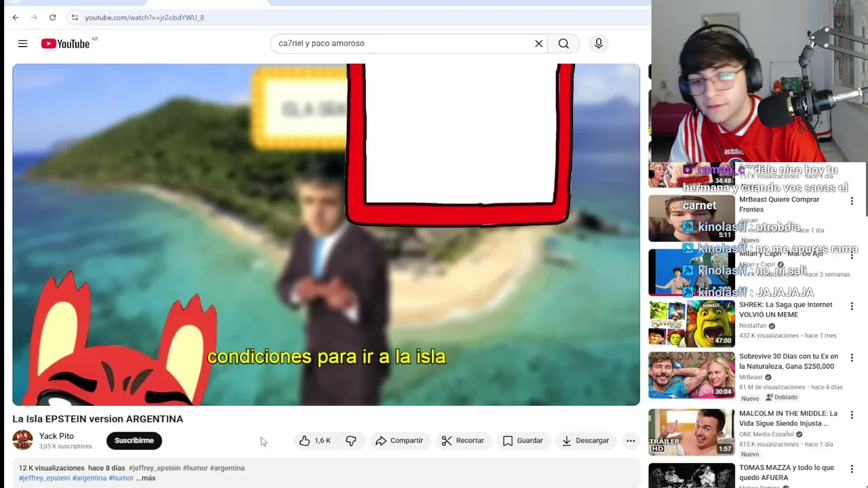Open the ONE Media Español channel name
The height and width of the screenshot is (488, 868).
tap(766, 434)
